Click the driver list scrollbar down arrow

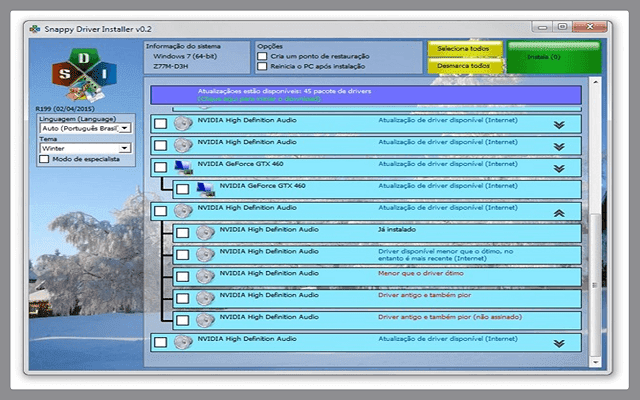pyautogui.click(x=596, y=362)
